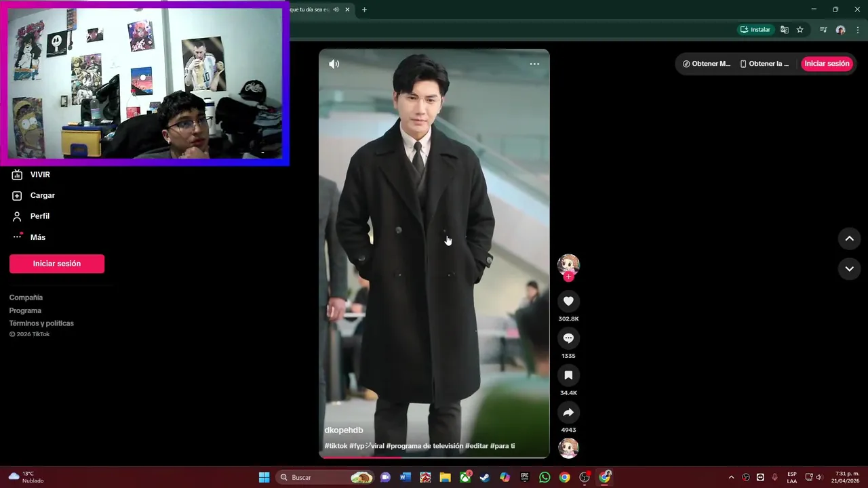Image resolution: width=868 pixels, height=488 pixels.
Task: Click the sidebar Iniciar sesión button
Action: (x=57, y=264)
